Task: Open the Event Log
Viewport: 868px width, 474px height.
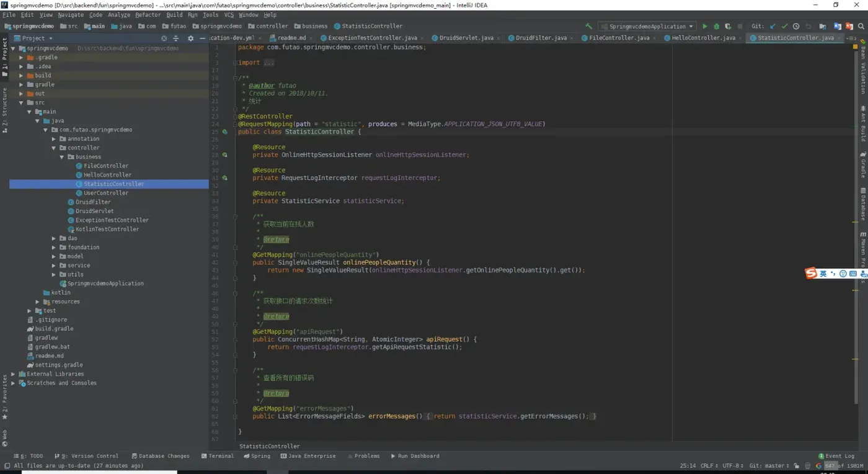Action: coord(836,456)
